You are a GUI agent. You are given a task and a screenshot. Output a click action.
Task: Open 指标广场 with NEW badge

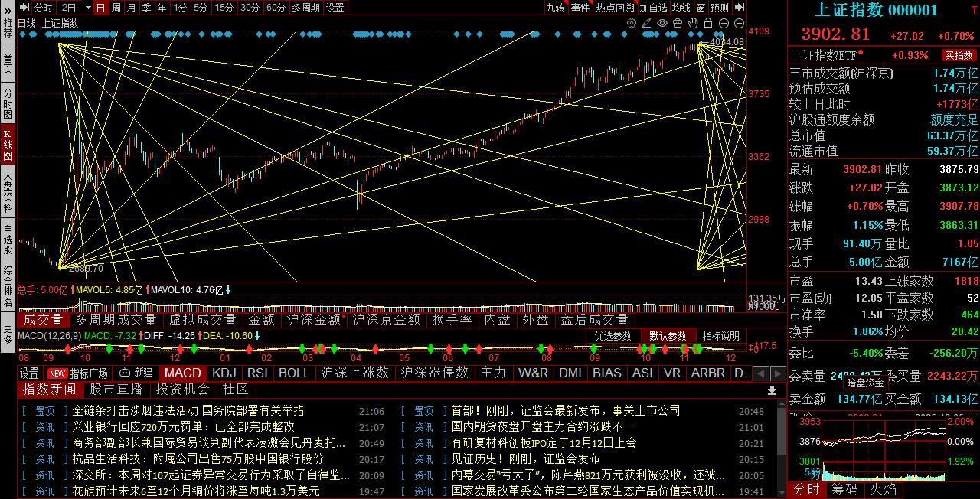(x=78, y=373)
